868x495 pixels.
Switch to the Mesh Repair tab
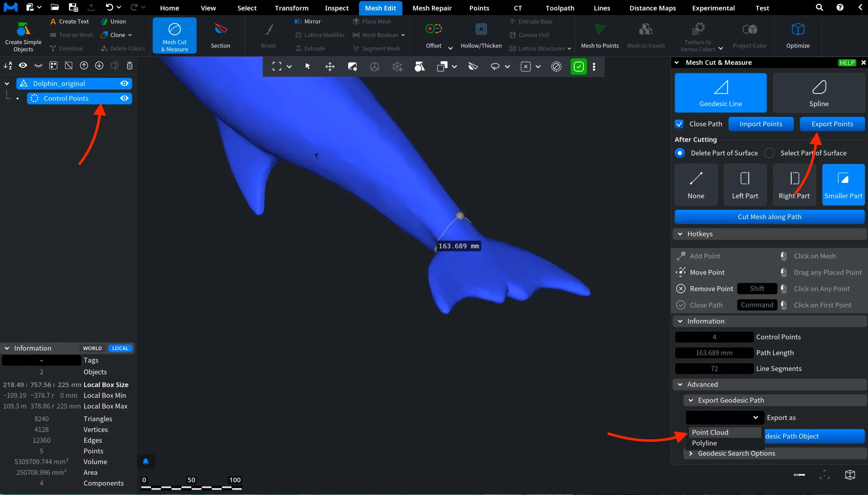click(432, 8)
